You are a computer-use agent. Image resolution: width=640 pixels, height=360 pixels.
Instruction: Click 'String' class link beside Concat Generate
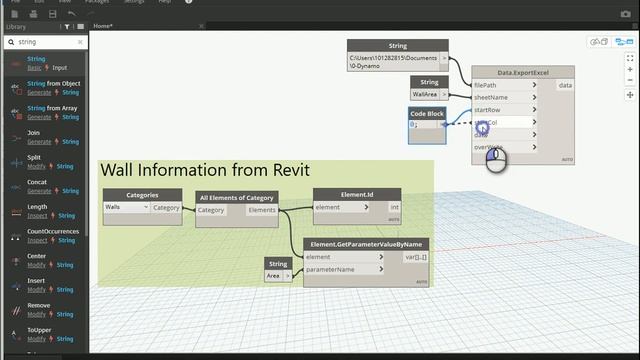[71, 191]
